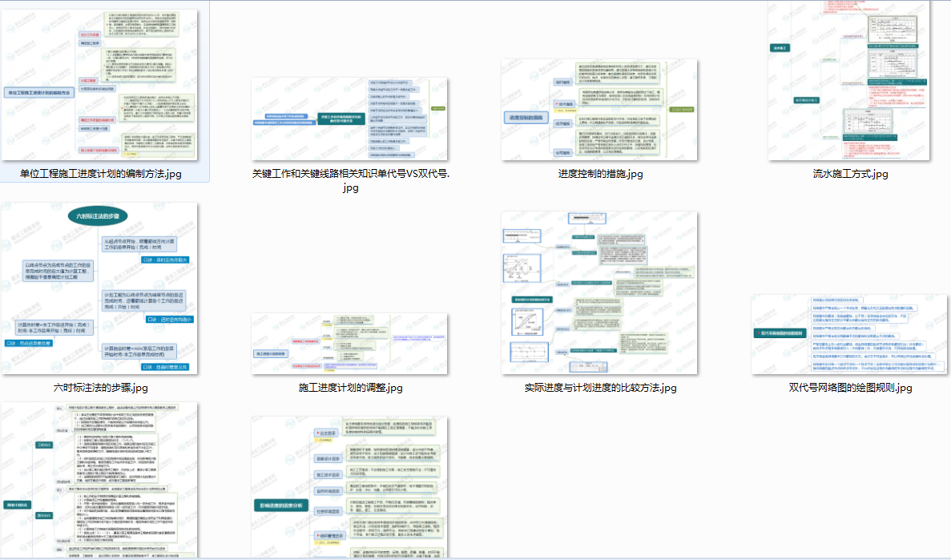Click the 关键工作和关键线路相关知识单代号VS双代号.jpg file name
951x560 pixels.
tap(350, 180)
